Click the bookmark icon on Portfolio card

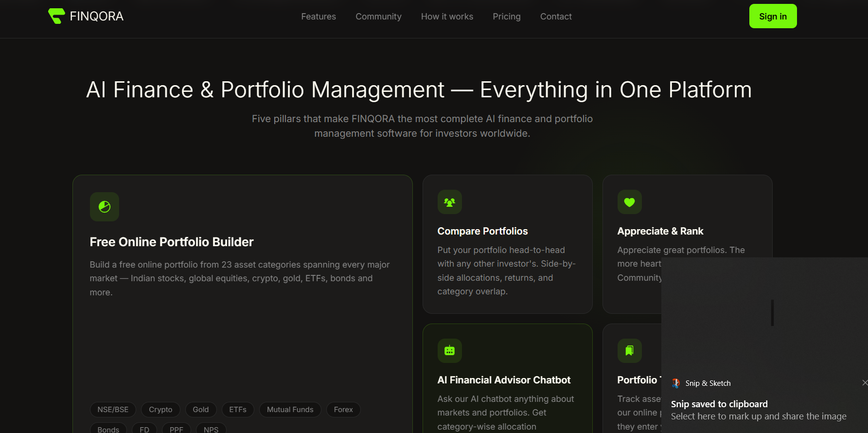point(630,351)
